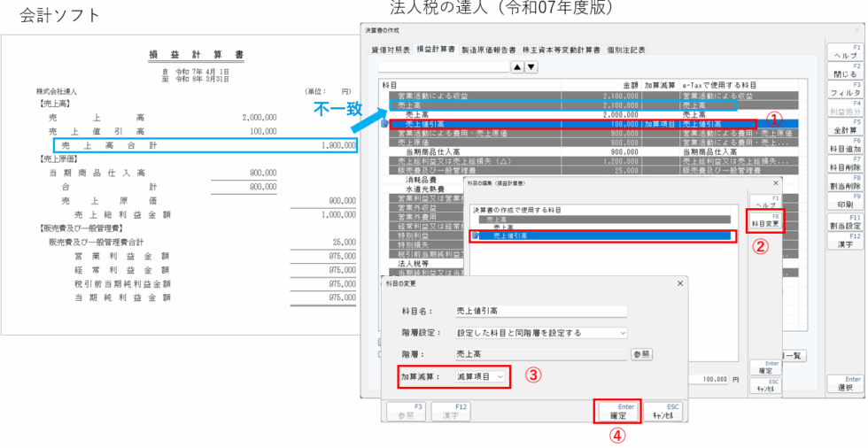Expand the 階層設定 dropdown
The height and width of the screenshot is (448, 868).
click(541, 332)
